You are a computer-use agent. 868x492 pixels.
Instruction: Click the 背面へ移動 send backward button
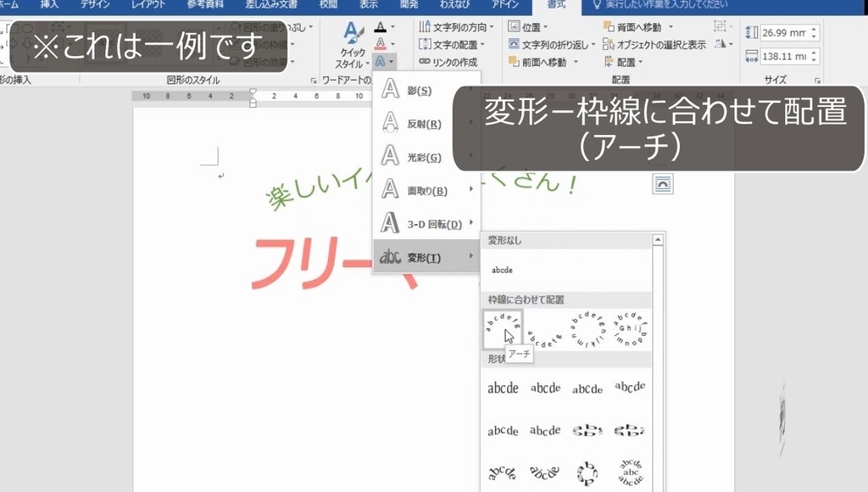[x=632, y=26]
